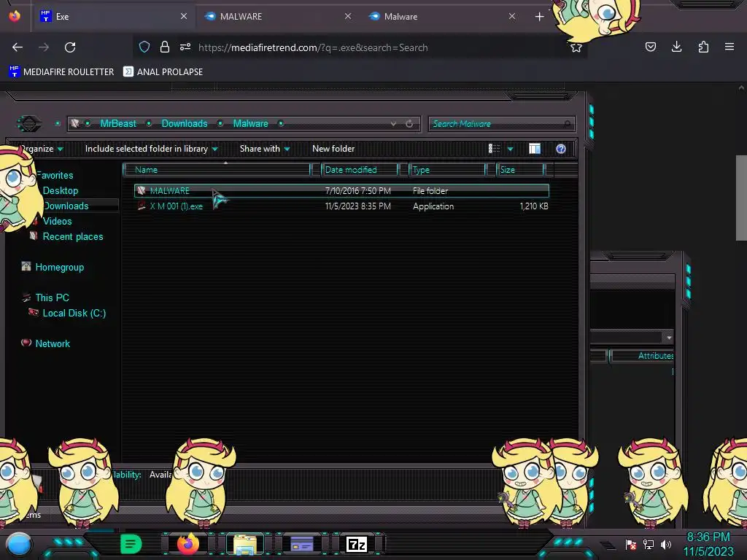Click Malware in the Explorer breadcrumb
Screen dimensions: 747x560
(251, 124)
